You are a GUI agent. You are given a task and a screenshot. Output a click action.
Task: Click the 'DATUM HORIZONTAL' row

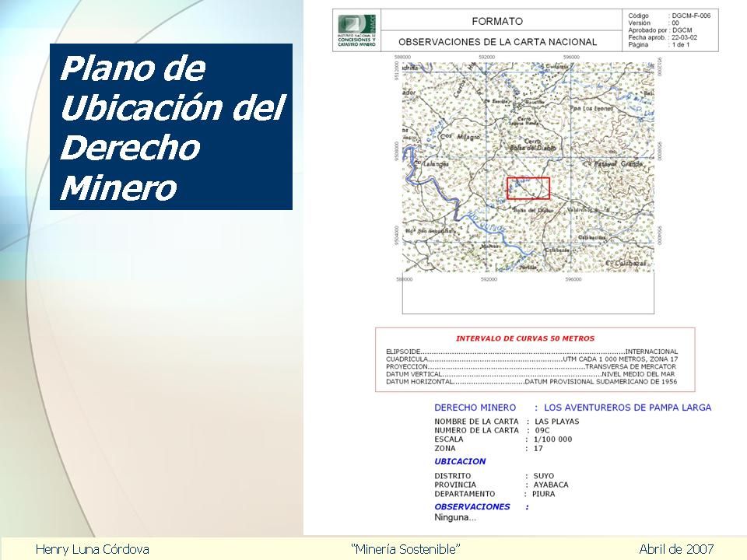(x=531, y=382)
